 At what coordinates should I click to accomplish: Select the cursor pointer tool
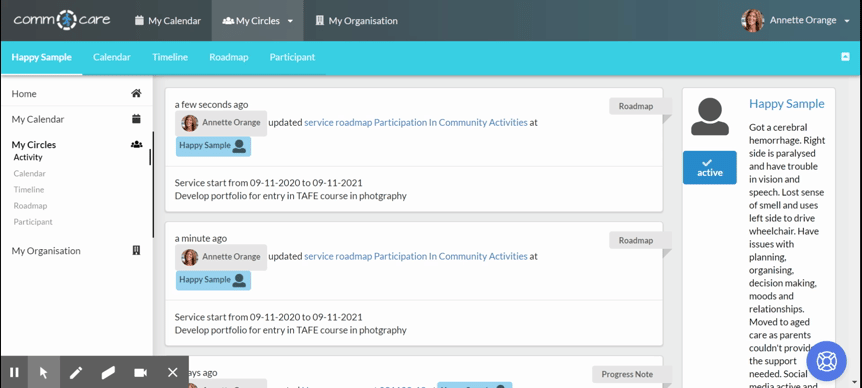tap(44, 373)
